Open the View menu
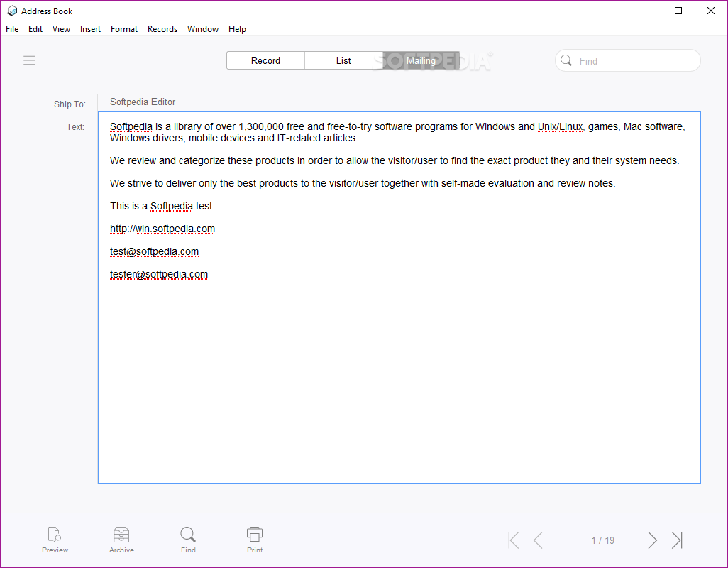 [61, 29]
